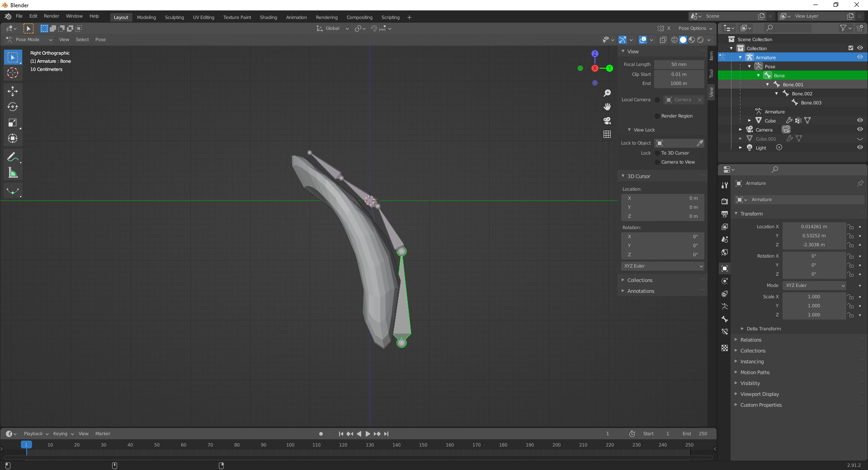Expand the Delta Transform section
This screenshot has height=470, width=868.
coord(764,329)
